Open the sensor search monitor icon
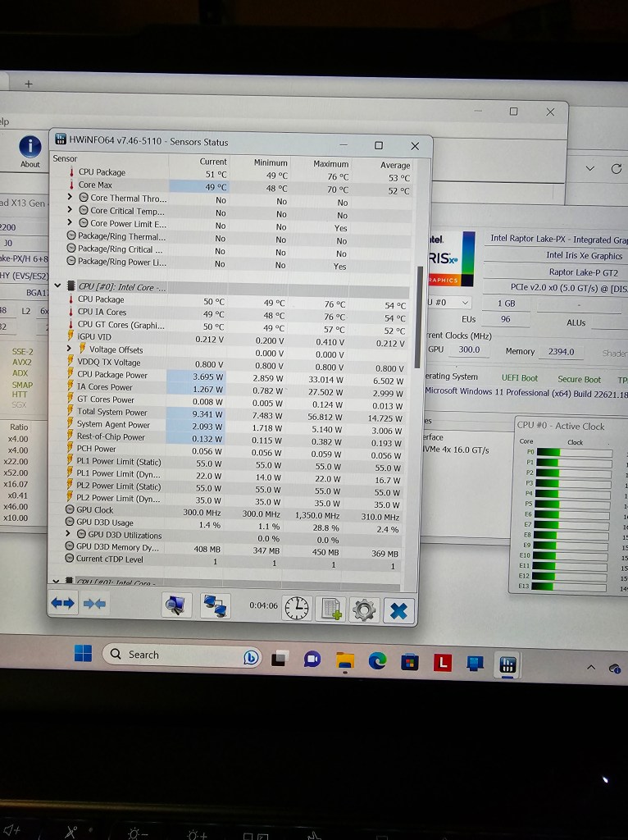 point(175,605)
